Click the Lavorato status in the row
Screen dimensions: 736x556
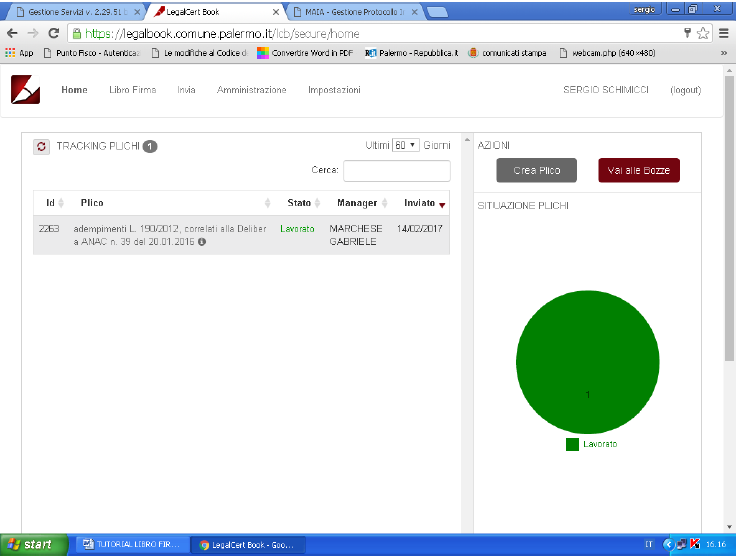coord(297,229)
